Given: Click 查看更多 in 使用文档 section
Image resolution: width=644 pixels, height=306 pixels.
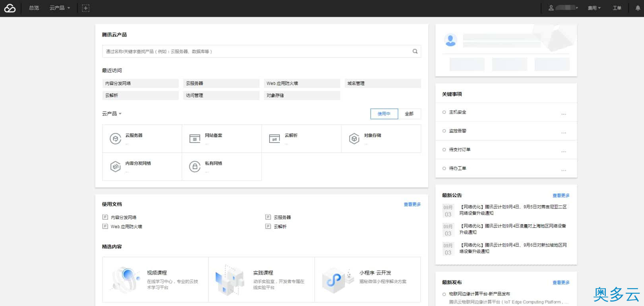Looking at the screenshot, I should point(412,204).
